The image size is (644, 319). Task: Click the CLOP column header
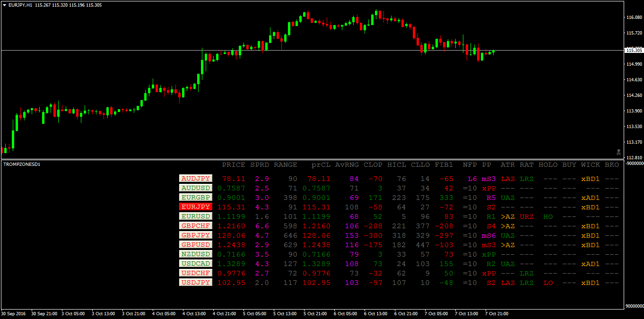373,165
